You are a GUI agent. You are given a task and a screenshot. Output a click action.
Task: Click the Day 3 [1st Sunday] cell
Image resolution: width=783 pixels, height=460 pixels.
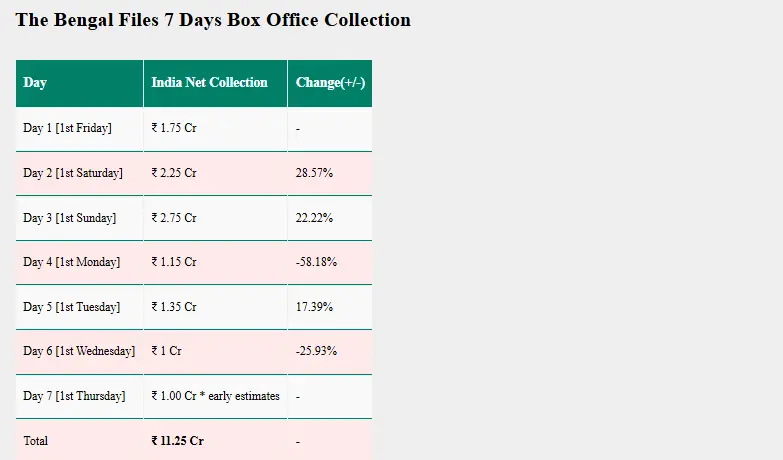[79, 218]
